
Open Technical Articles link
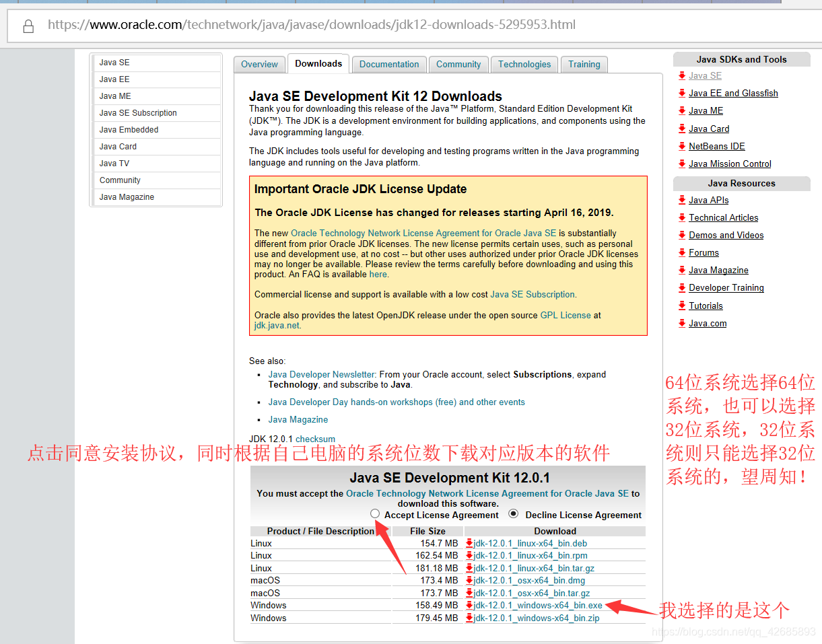pyautogui.click(x=723, y=218)
